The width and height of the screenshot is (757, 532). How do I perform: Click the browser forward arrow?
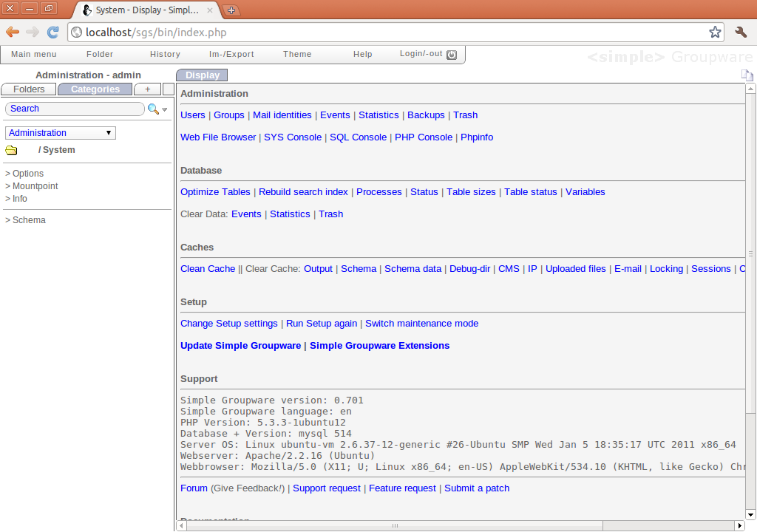33,33
